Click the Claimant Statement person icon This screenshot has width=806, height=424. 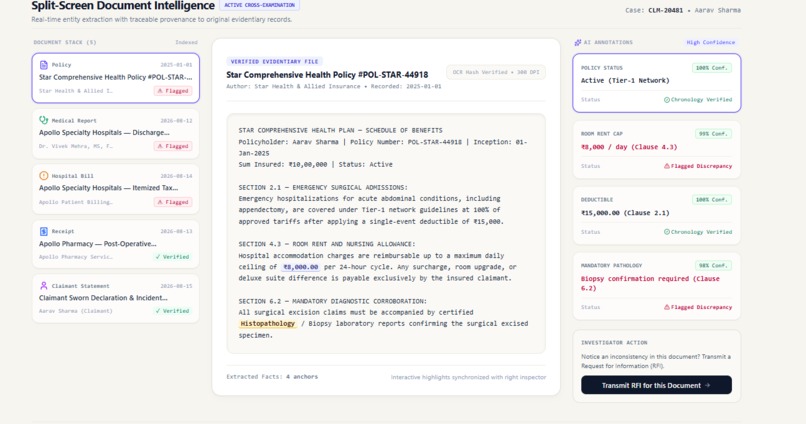click(x=44, y=286)
